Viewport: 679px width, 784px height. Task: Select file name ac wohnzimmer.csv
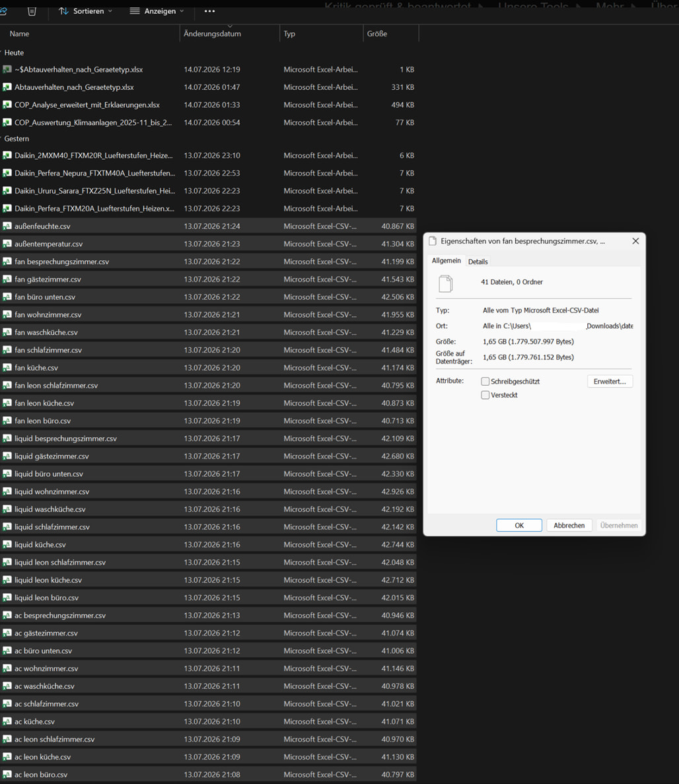coord(46,668)
